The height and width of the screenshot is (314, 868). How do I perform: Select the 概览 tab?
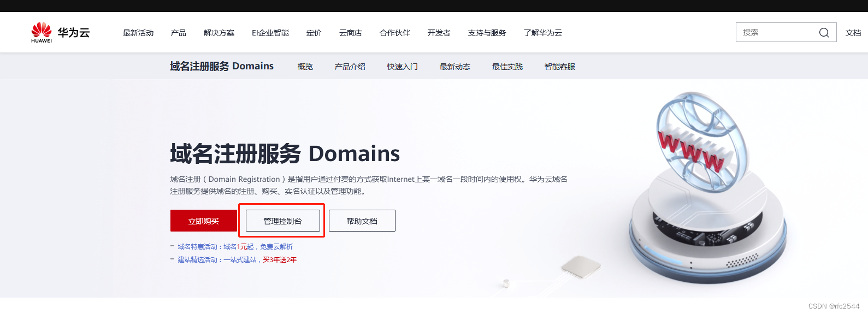click(305, 67)
